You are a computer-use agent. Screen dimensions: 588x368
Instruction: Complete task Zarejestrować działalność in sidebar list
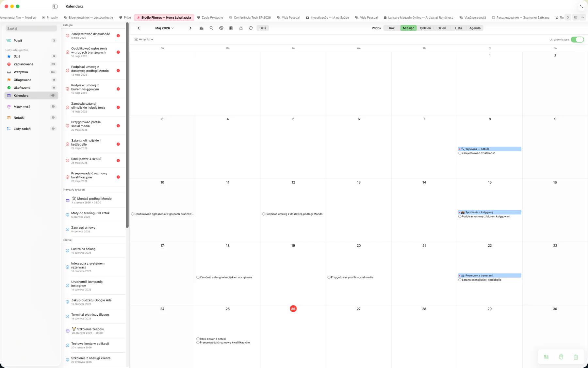[67, 36]
